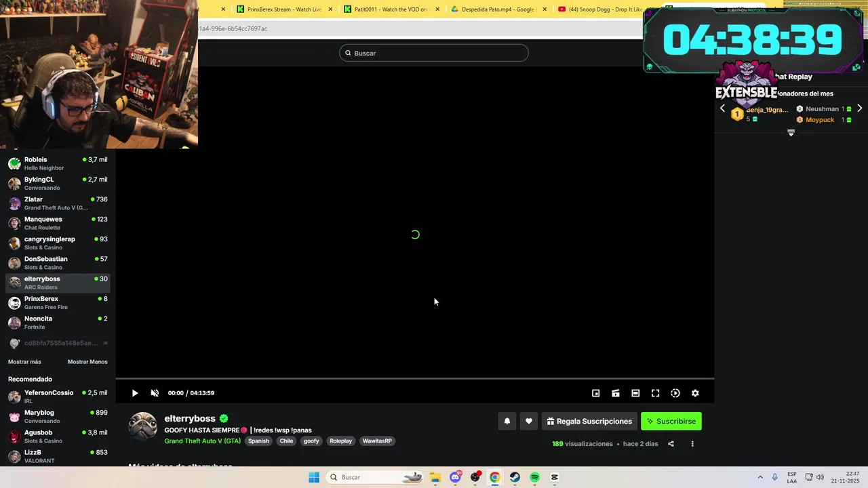Open Zlatar channel in sidebar
Viewport: 868px width, 488px height.
[58, 203]
